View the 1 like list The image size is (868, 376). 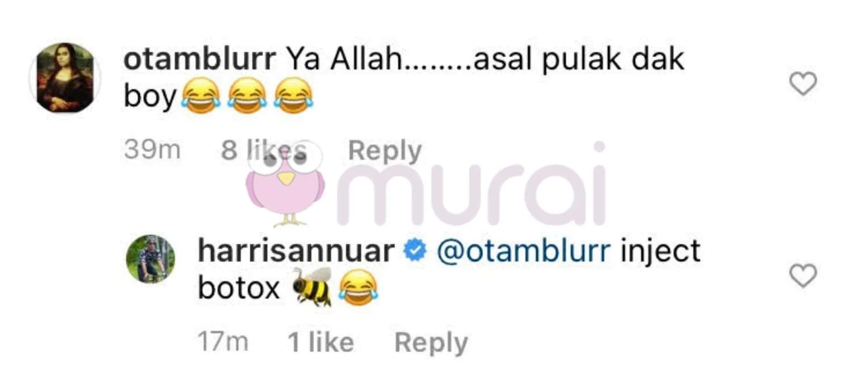[x=321, y=342]
